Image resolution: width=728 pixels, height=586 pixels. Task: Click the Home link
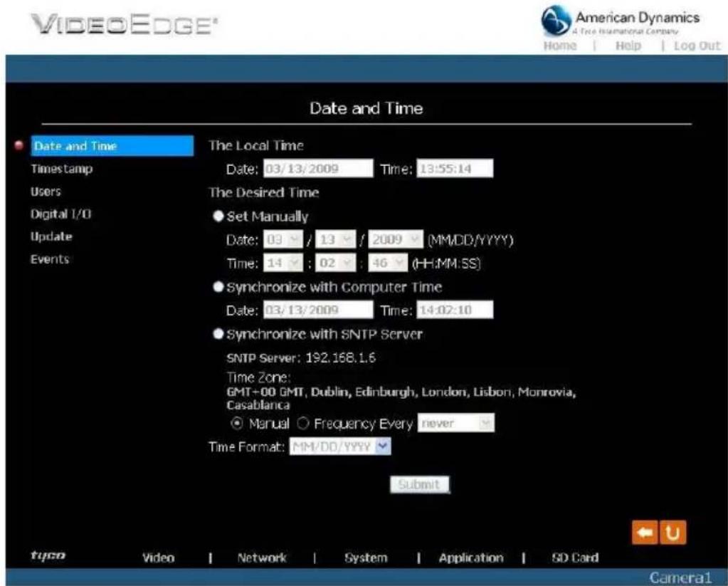560,46
